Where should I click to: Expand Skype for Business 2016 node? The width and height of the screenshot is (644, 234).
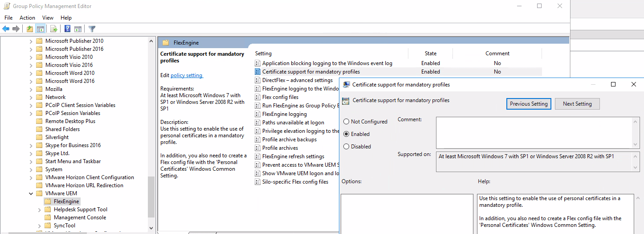pyautogui.click(x=31, y=145)
